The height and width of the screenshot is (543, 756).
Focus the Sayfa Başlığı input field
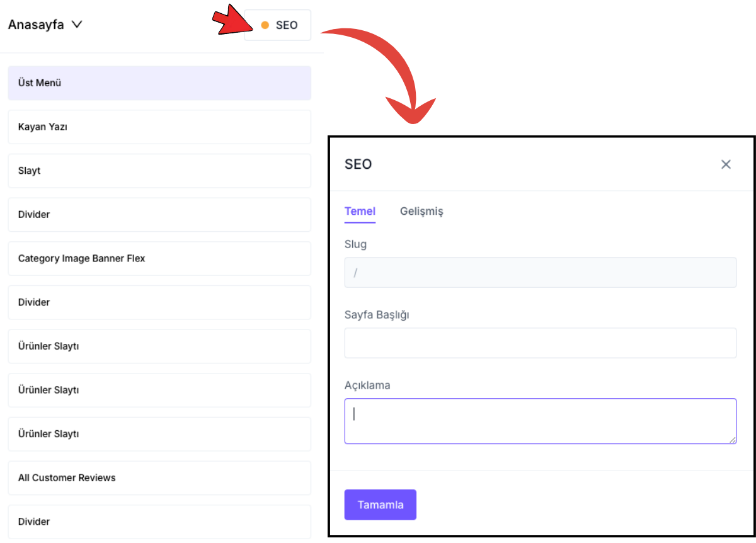coord(540,343)
